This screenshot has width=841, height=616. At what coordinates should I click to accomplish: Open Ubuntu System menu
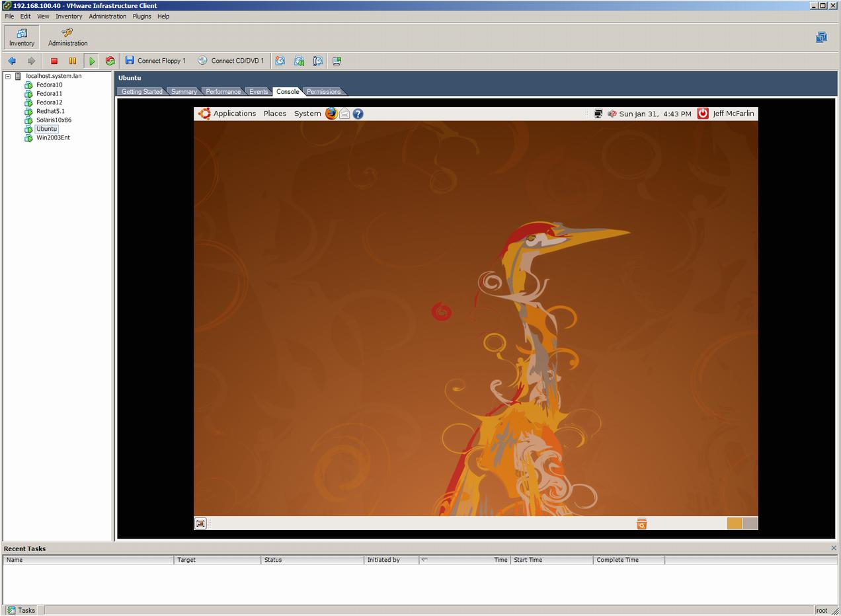tap(307, 114)
